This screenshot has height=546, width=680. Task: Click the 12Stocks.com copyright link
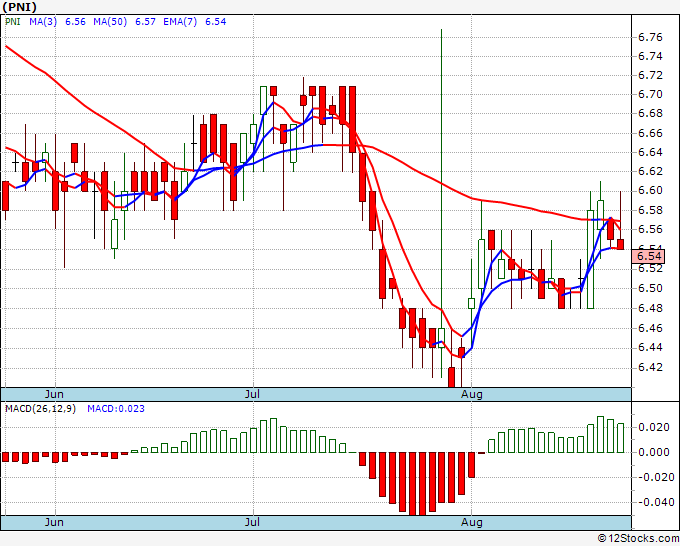point(638,538)
